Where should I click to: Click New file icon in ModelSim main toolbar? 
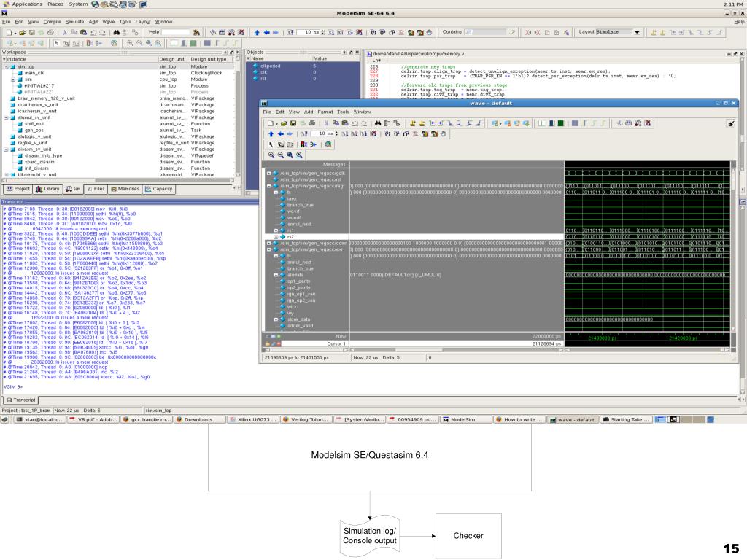point(9,32)
